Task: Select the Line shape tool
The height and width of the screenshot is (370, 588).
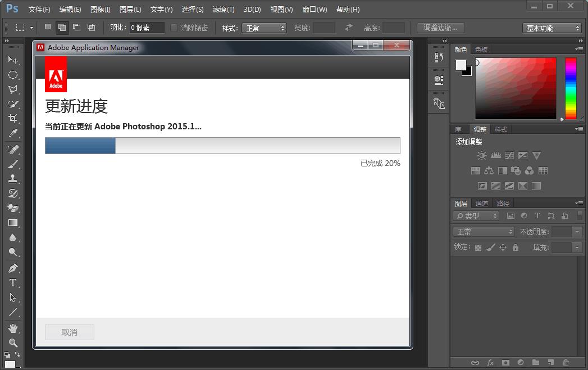Action: [x=13, y=312]
